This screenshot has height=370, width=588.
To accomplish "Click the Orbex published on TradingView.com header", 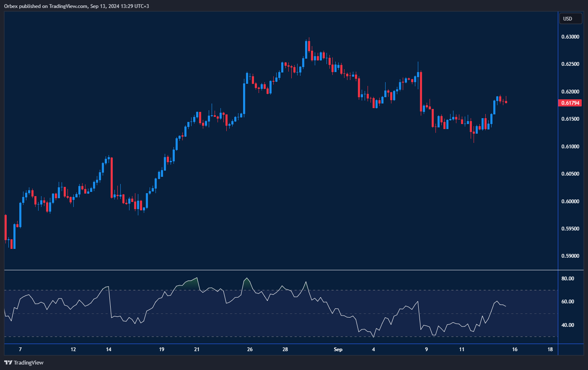I will 76,6.
